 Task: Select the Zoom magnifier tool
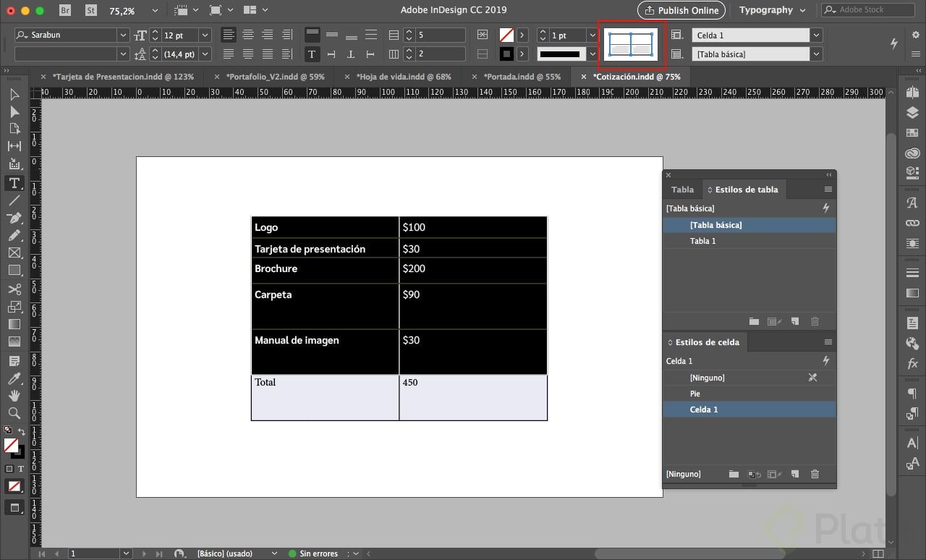point(14,413)
